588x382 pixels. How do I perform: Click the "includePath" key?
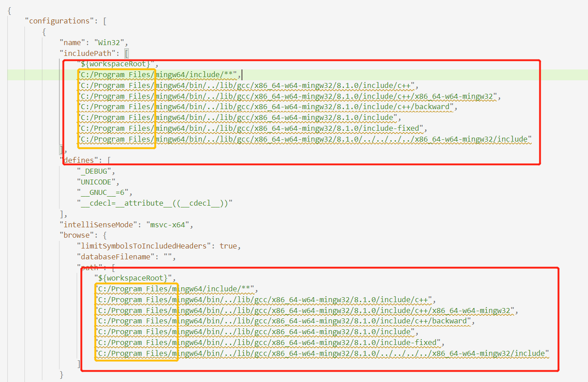point(87,53)
